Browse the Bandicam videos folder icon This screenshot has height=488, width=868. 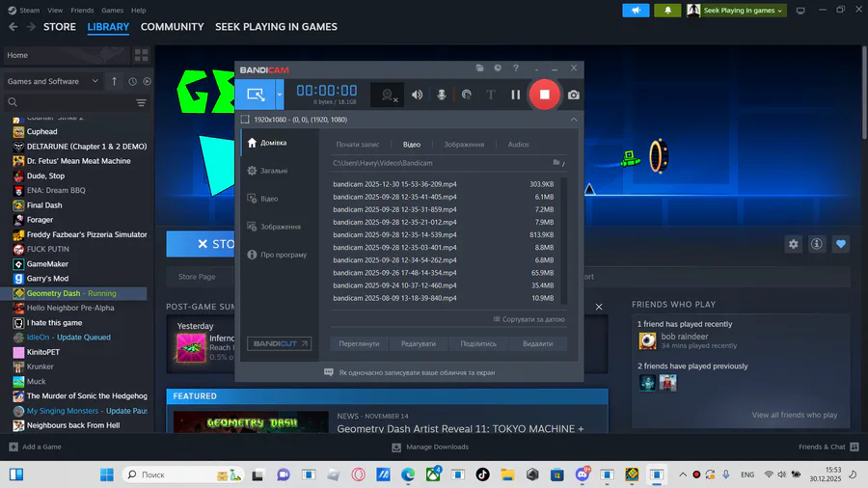tap(558, 163)
